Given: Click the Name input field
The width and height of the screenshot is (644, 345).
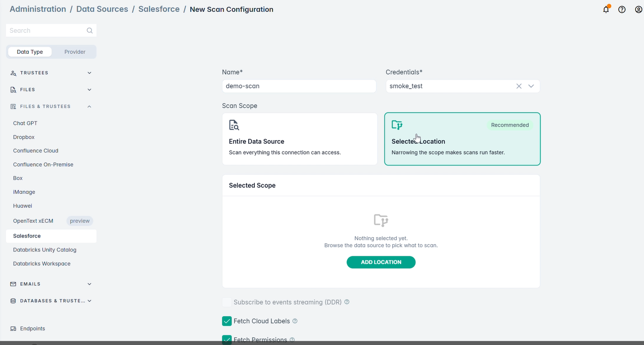Looking at the screenshot, I should 299,86.
